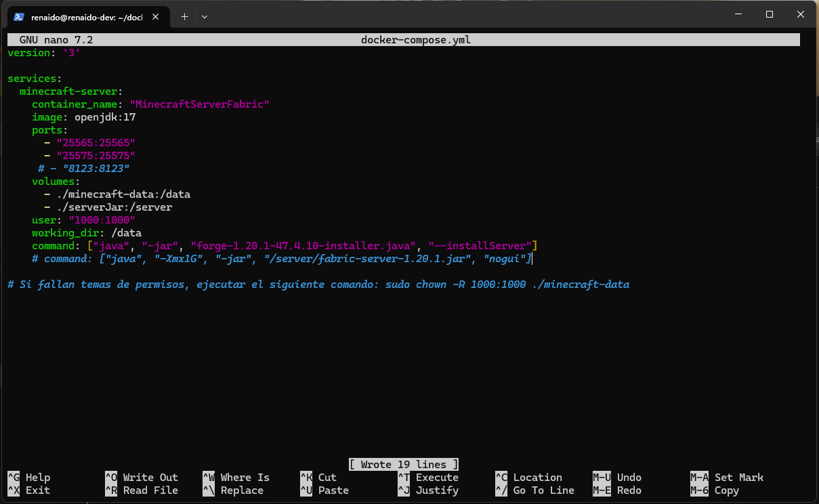Click the PowerShell icon in the terminal tab
Image resolution: width=819 pixels, height=504 pixels.
(x=19, y=17)
